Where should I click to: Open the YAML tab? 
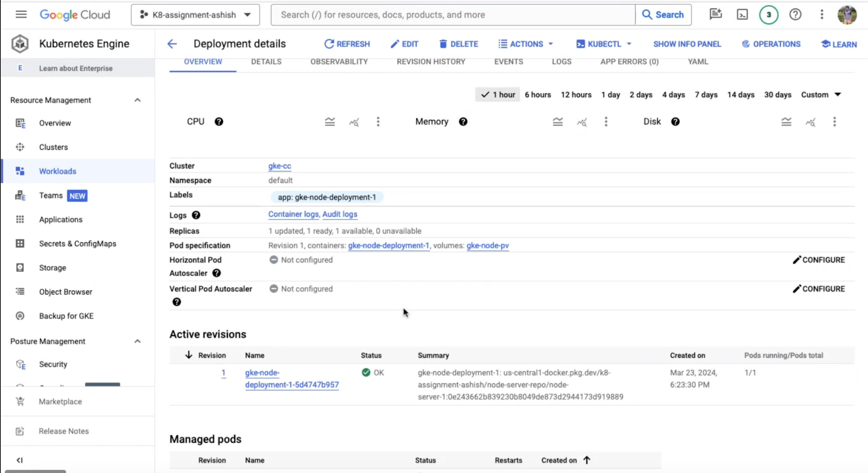[698, 62]
